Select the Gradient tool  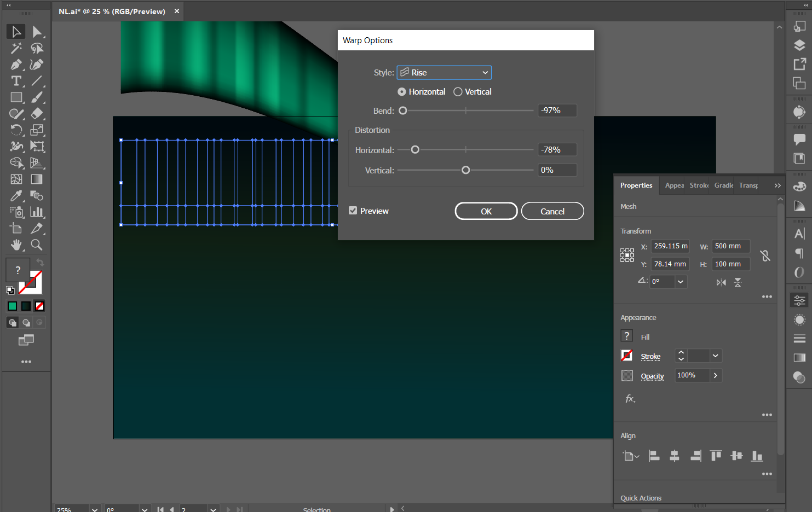(x=37, y=179)
